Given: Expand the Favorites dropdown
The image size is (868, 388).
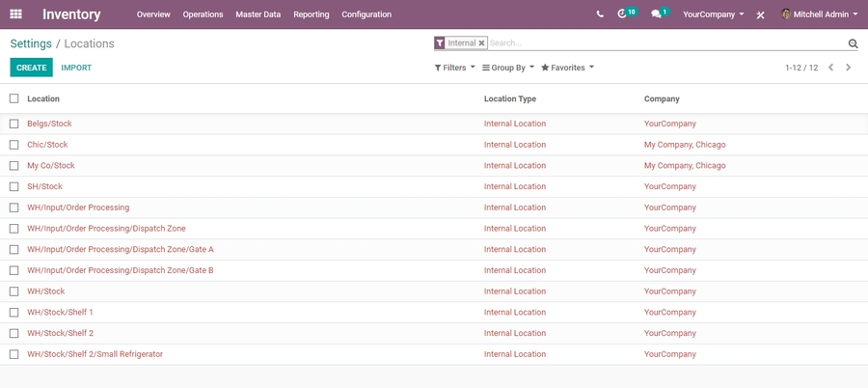Looking at the screenshot, I should (568, 68).
